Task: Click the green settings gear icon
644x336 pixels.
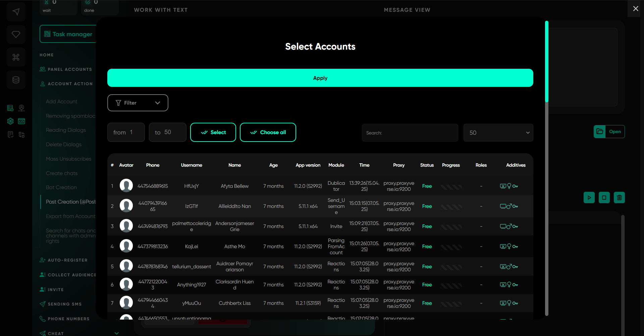Action: coord(10,121)
